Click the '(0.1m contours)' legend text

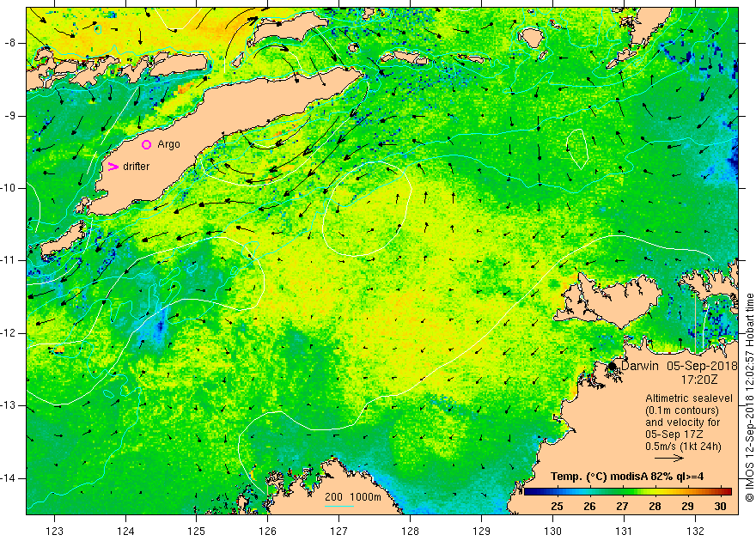click(682, 410)
